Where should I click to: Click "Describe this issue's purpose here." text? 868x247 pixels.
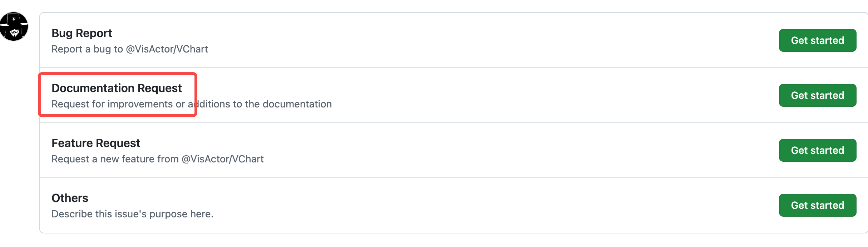132,214
